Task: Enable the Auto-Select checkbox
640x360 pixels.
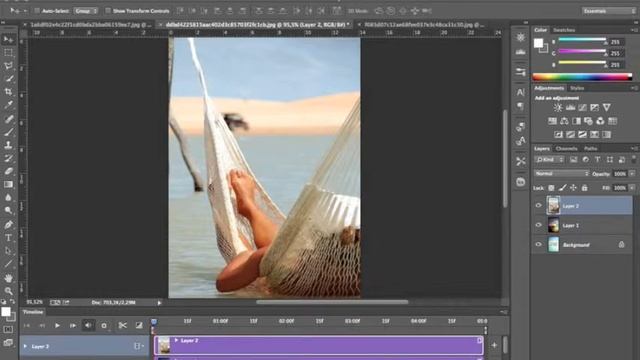Action: coord(37,11)
